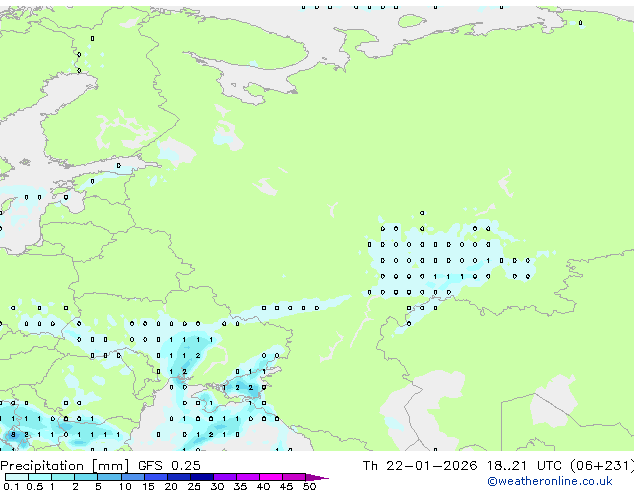Click the 20–25 mm legend color box
This screenshot has height=490, width=634.
179,477
